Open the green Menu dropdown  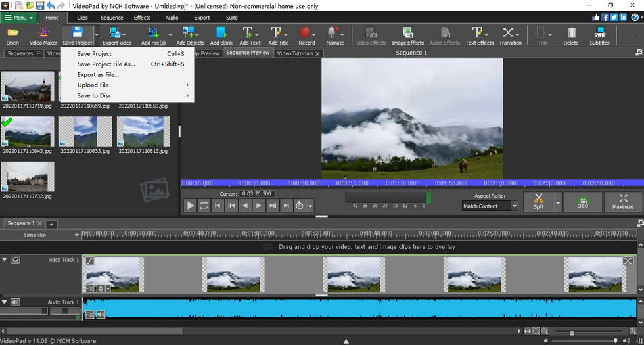[x=19, y=18]
